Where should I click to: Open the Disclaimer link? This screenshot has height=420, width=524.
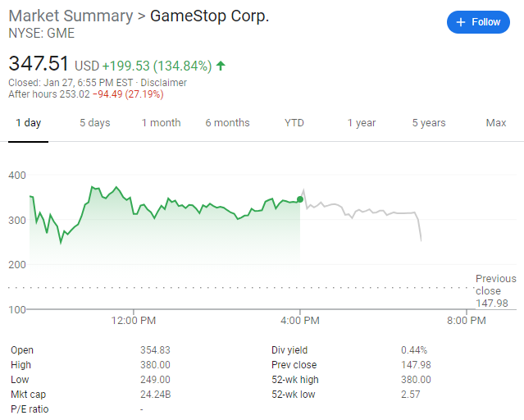[163, 83]
